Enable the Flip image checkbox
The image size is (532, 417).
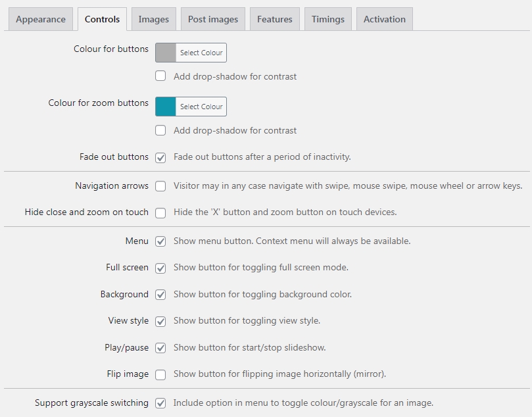[160, 375]
